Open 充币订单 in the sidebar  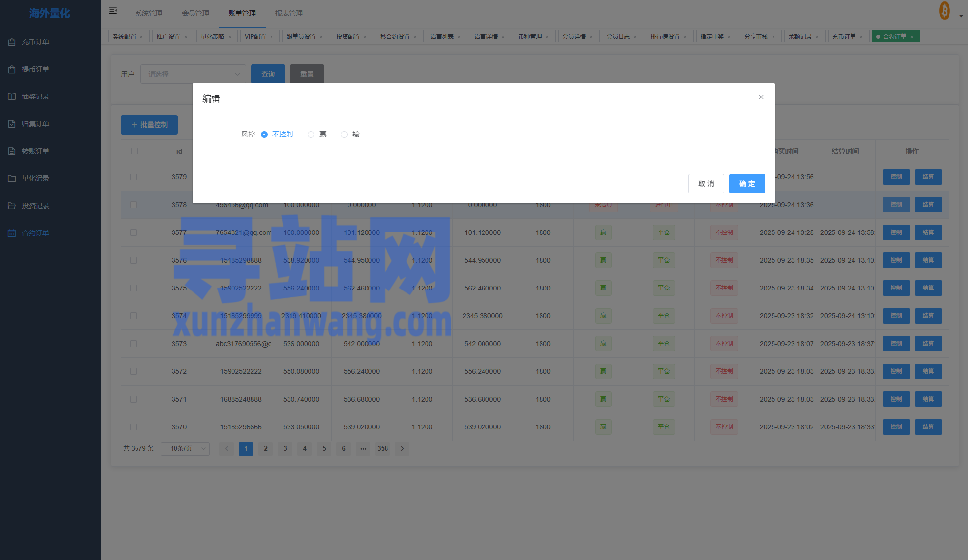point(35,42)
